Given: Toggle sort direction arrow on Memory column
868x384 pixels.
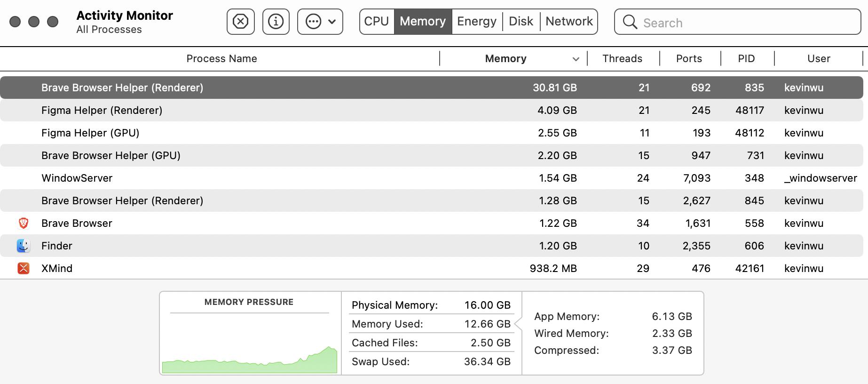Looking at the screenshot, I should 576,59.
